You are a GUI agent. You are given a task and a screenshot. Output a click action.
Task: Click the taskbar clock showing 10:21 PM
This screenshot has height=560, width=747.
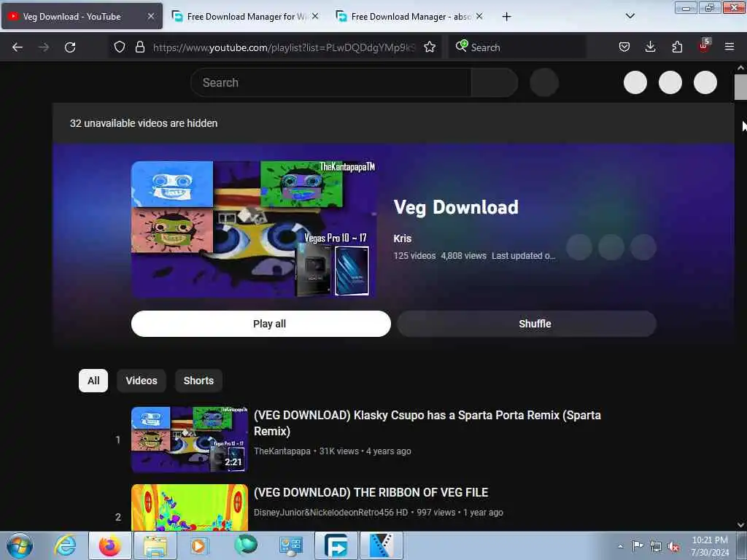coord(710,546)
